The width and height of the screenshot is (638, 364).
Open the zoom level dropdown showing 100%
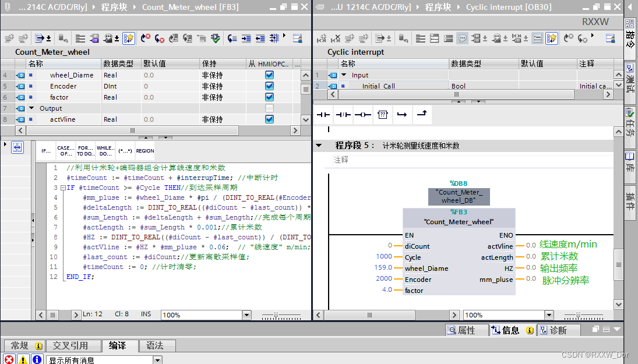pyautogui.click(x=247, y=314)
